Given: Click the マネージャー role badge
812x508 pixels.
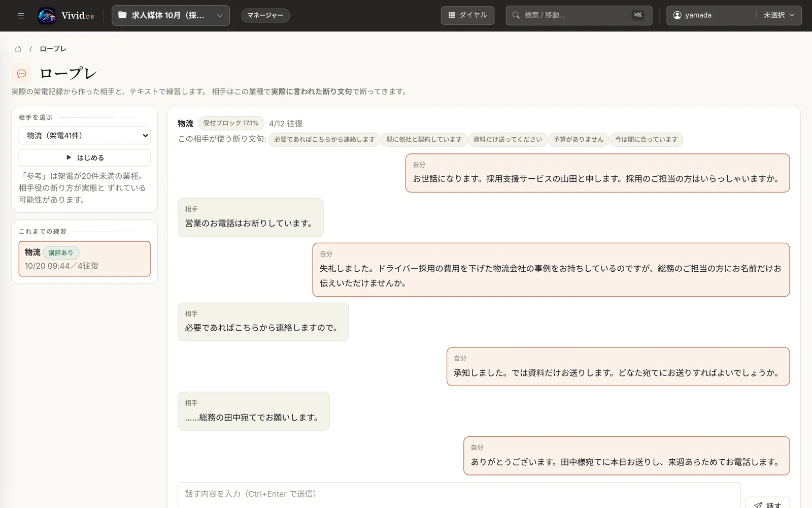Looking at the screenshot, I should click(265, 15).
